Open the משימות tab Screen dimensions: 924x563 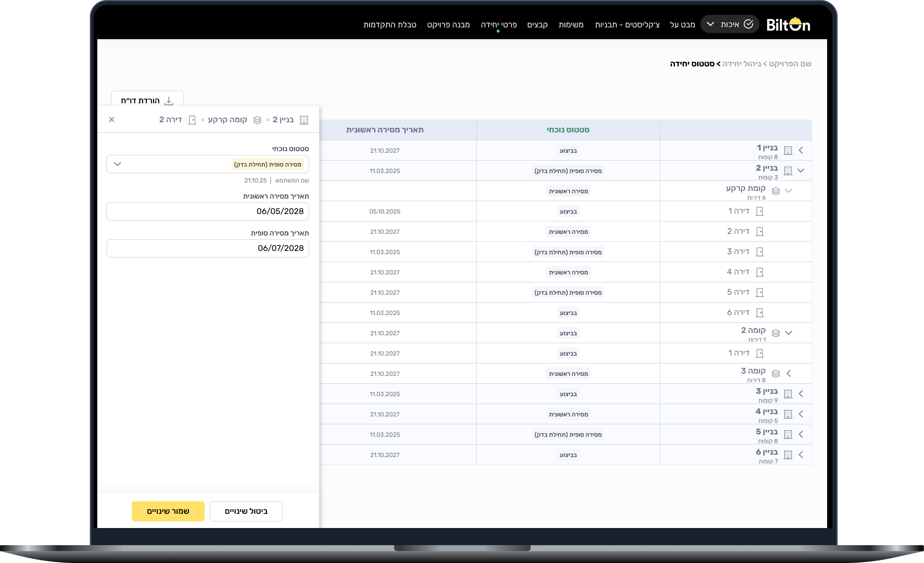571,25
